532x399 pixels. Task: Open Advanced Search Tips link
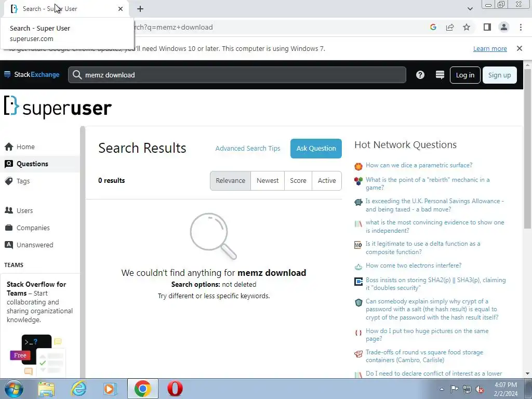(x=248, y=148)
